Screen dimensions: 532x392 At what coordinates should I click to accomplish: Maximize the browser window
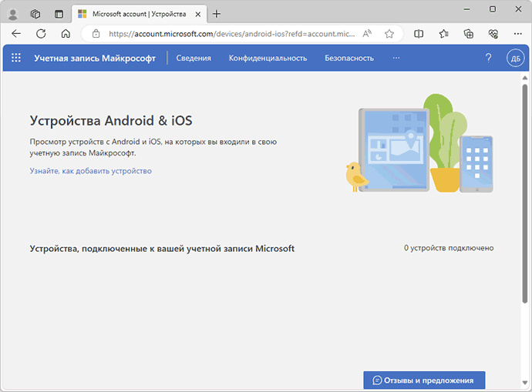click(x=493, y=9)
